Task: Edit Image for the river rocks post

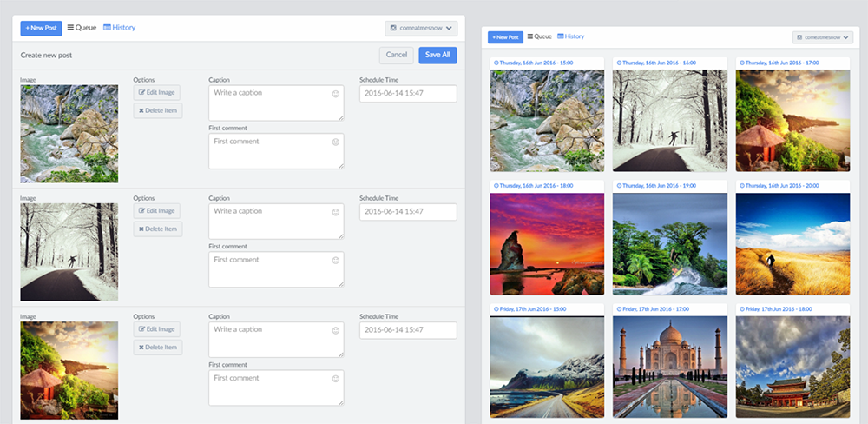Action: click(156, 93)
